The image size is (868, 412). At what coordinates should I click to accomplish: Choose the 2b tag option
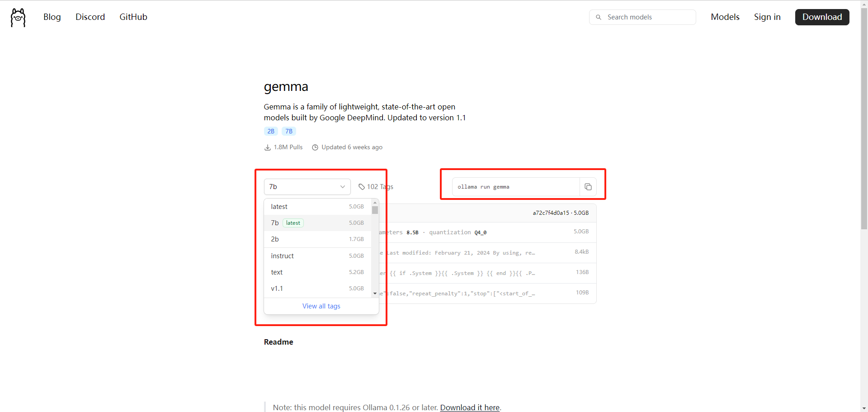(x=317, y=239)
